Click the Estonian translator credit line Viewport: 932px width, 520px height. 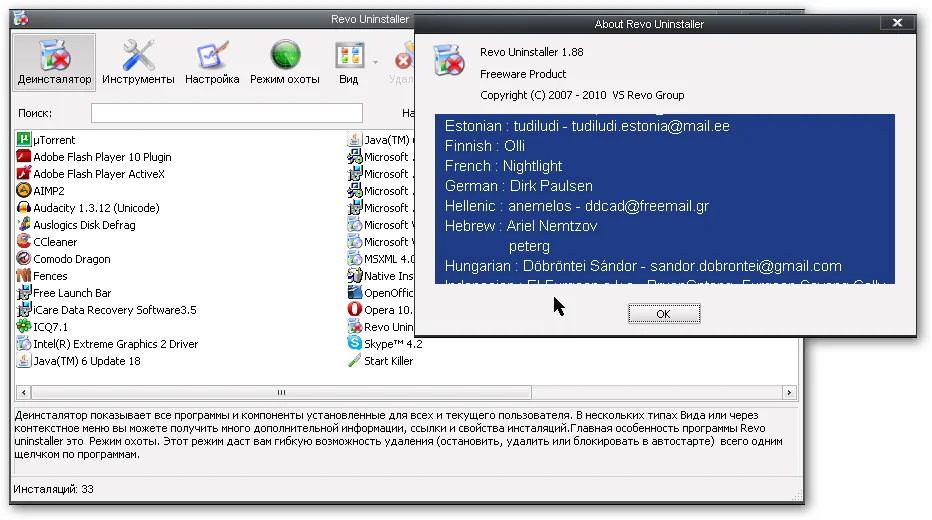pos(587,126)
